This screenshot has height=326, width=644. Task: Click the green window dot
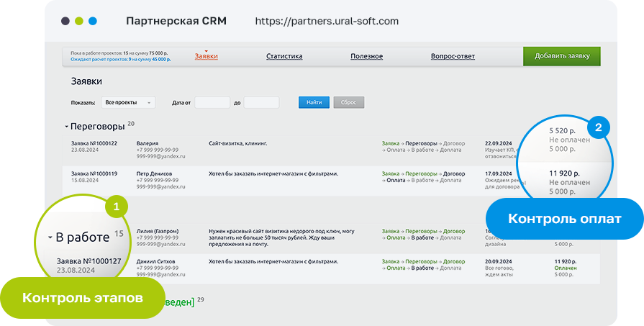click(x=79, y=21)
